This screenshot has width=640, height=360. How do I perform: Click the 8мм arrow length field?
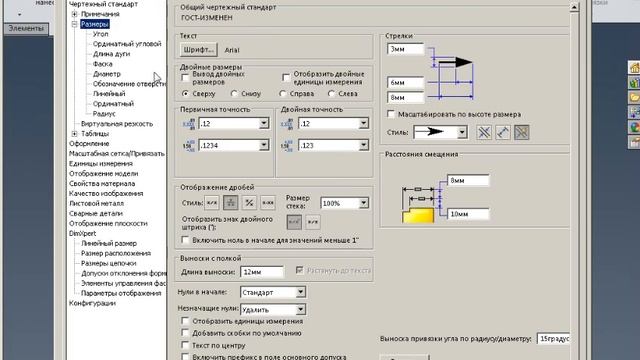406,98
